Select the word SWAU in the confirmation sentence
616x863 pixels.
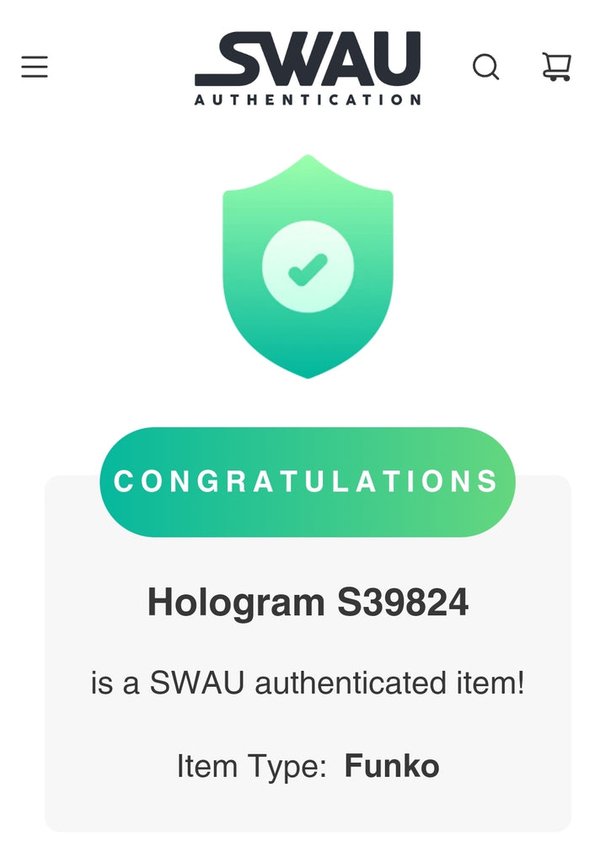pyautogui.click(x=196, y=683)
